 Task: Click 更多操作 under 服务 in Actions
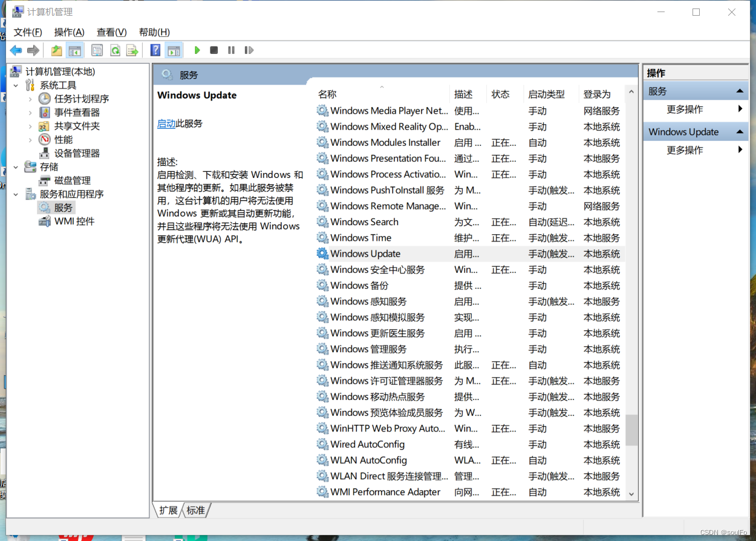tap(685, 110)
